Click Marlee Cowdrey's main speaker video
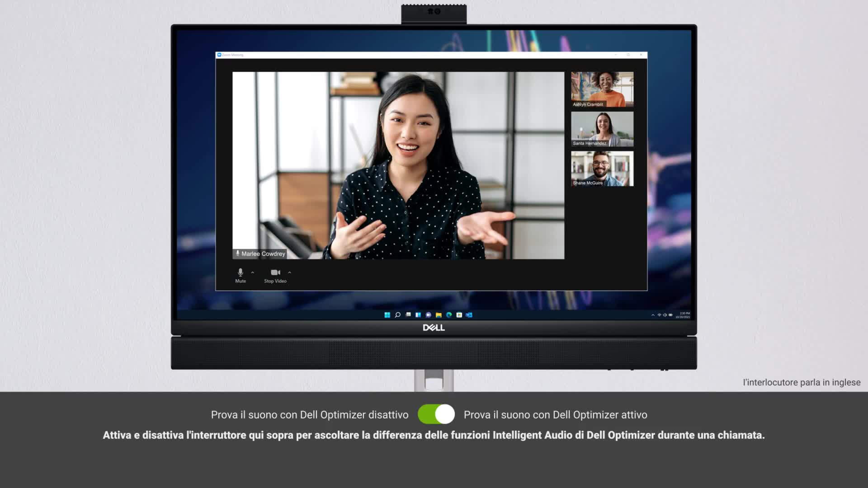The height and width of the screenshot is (488, 868). (x=398, y=165)
